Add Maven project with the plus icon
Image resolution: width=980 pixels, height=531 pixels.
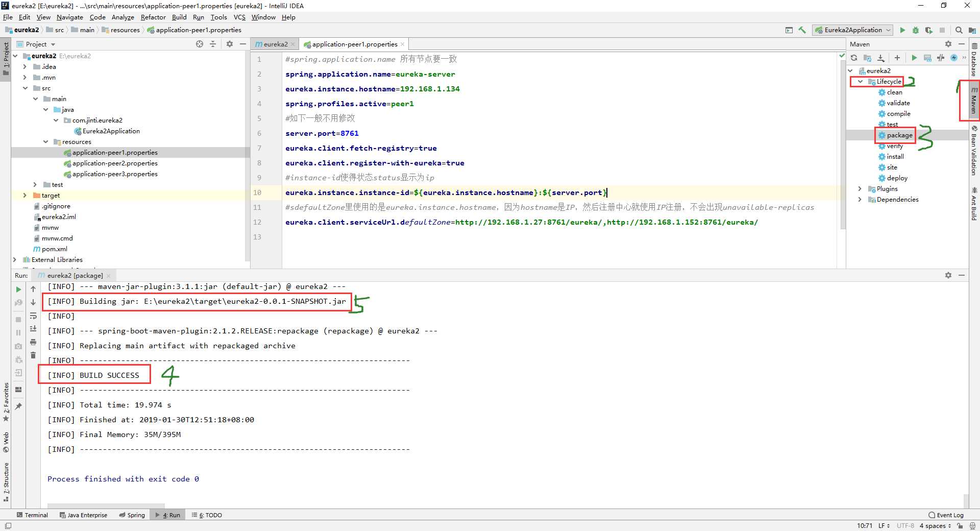897,58
